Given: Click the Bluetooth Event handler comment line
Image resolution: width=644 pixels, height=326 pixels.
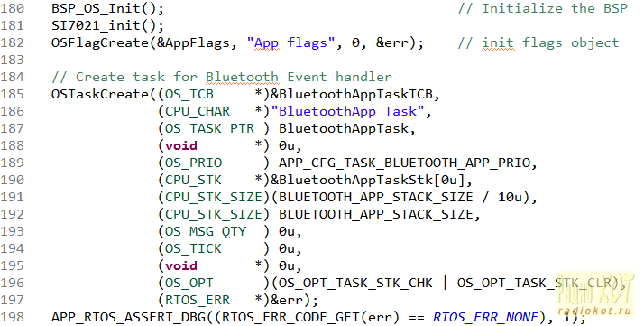Looking at the screenshot, I should click(222, 78).
